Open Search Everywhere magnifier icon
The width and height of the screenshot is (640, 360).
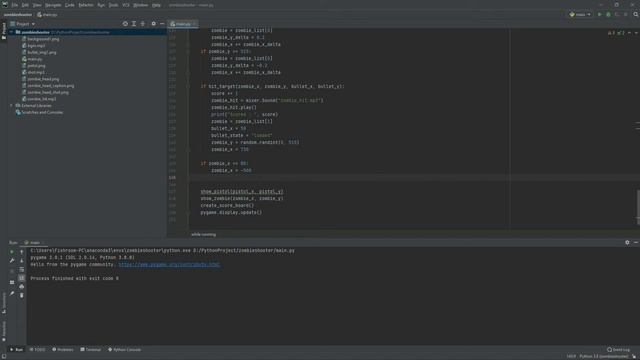pos(636,14)
